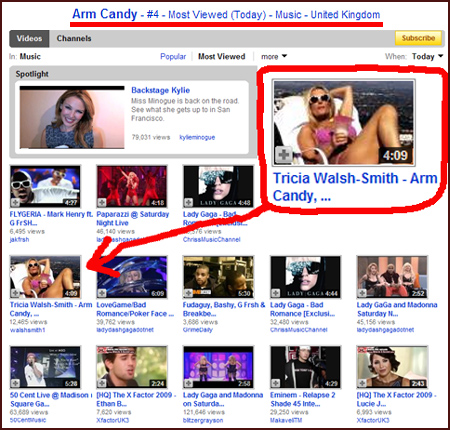Open kylieminogue channel link
Image resolution: width=450 pixels, height=430 pixels.
coord(197,137)
